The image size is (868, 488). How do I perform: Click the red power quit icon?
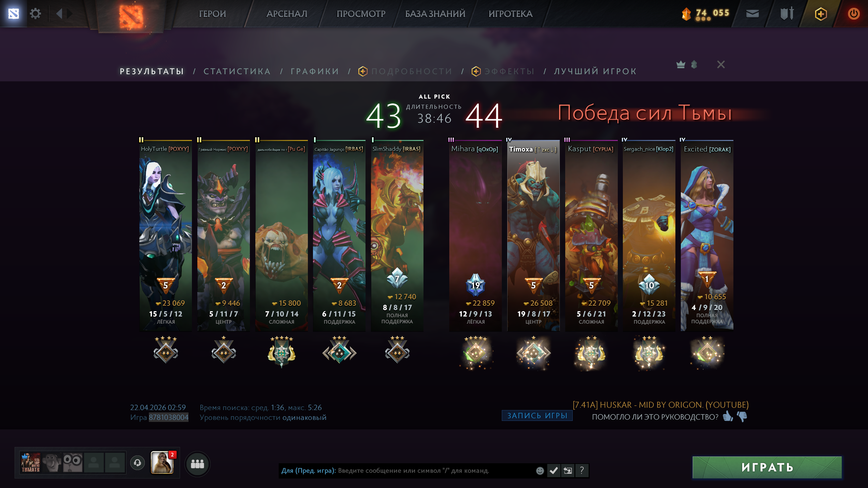click(853, 14)
